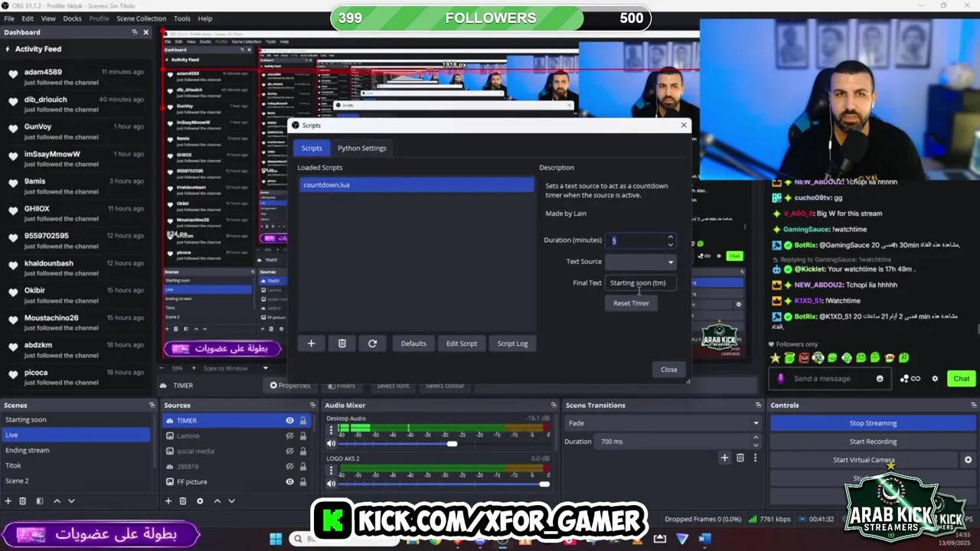Click the Edit Script button

pos(462,344)
